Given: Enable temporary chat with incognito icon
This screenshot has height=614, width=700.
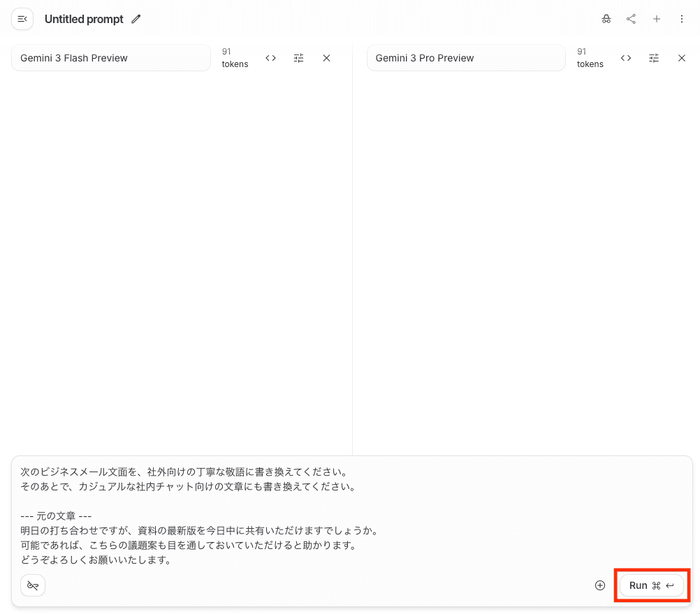Looking at the screenshot, I should 606,19.
